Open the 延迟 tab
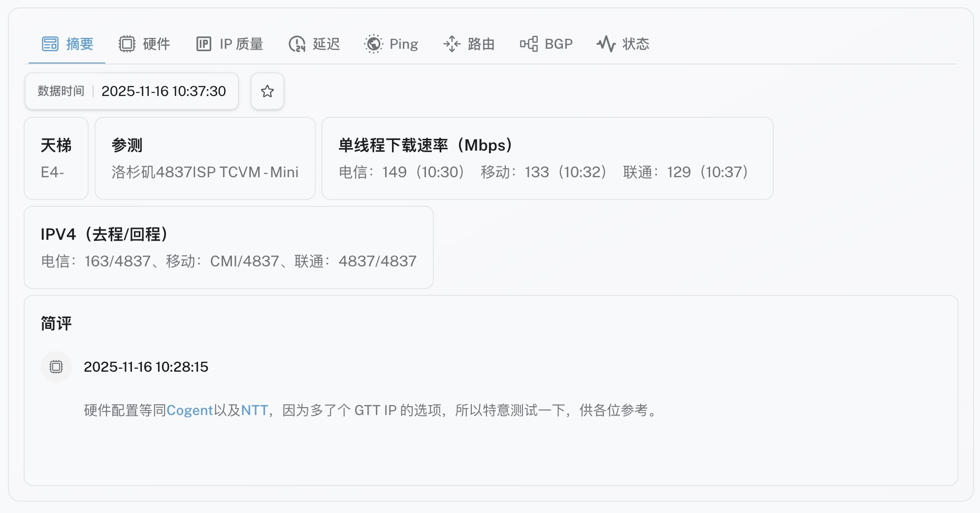This screenshot has height=513, width=980. click(326, 44)
